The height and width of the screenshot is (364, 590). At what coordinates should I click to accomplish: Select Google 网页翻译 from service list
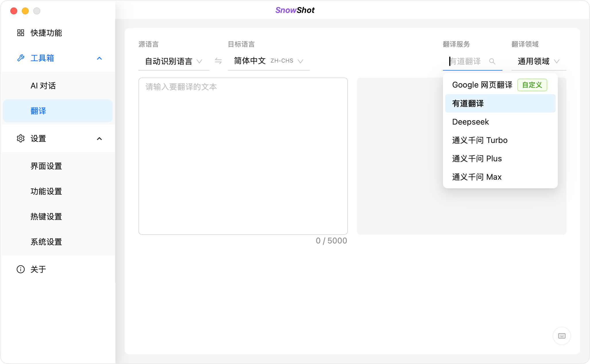coord(483,85)
